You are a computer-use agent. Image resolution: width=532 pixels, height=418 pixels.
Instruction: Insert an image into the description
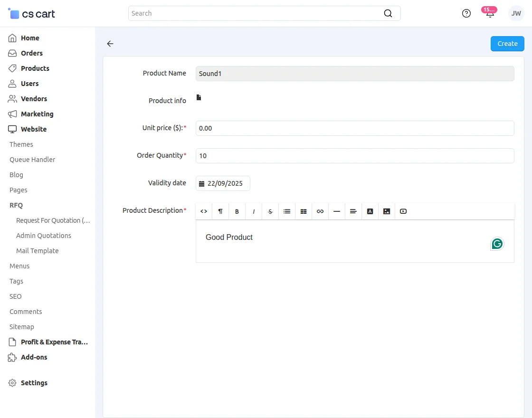pos(387,211)
